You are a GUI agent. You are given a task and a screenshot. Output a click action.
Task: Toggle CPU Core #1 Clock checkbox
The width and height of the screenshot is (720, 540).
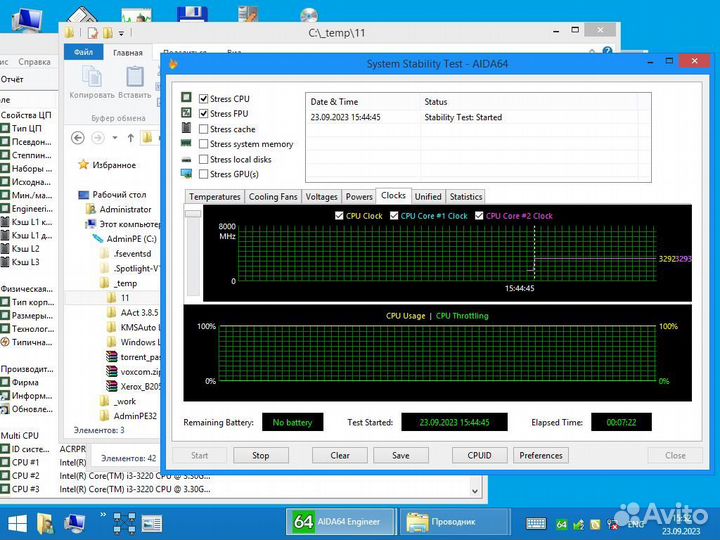pos(394,216)
